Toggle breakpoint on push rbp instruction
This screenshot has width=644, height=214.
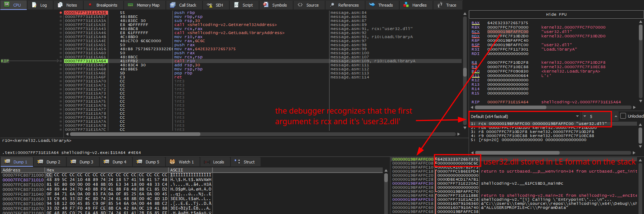click(61, 12)
